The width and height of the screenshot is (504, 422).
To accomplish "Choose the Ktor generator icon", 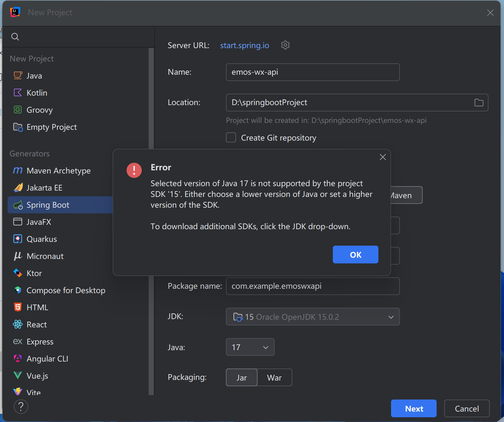I will 18,273.
